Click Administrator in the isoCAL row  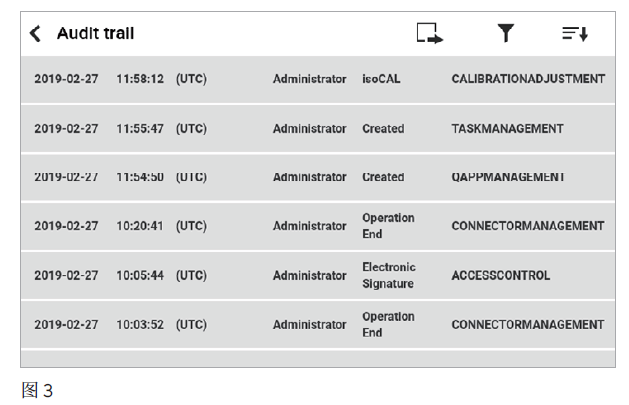pyautogui.click(x=310, y=79)
